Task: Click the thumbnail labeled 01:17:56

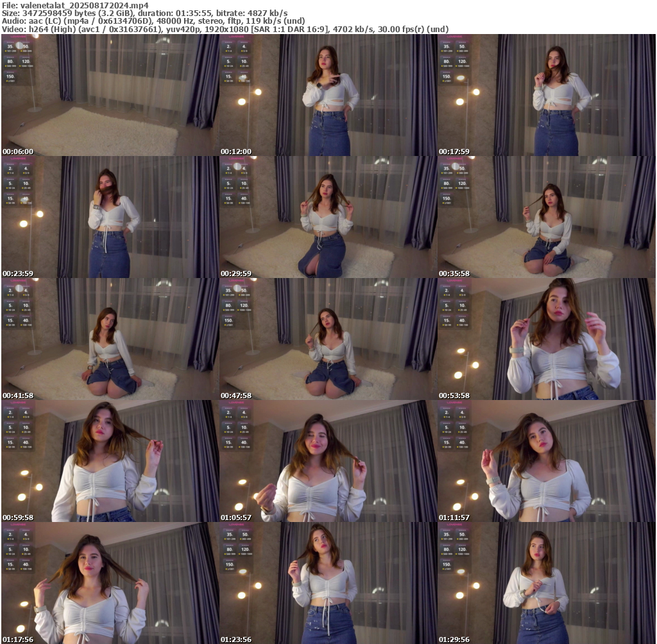Action: click(x=110, y=583)
